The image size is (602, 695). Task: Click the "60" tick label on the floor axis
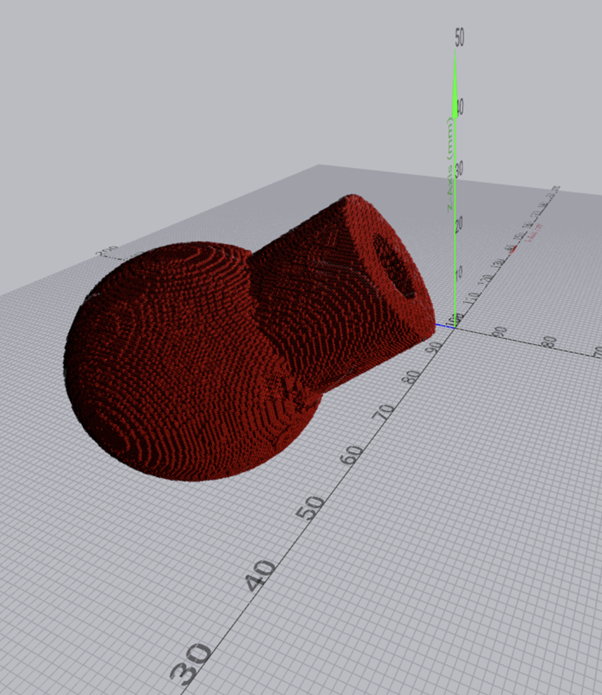pos(352,454)
